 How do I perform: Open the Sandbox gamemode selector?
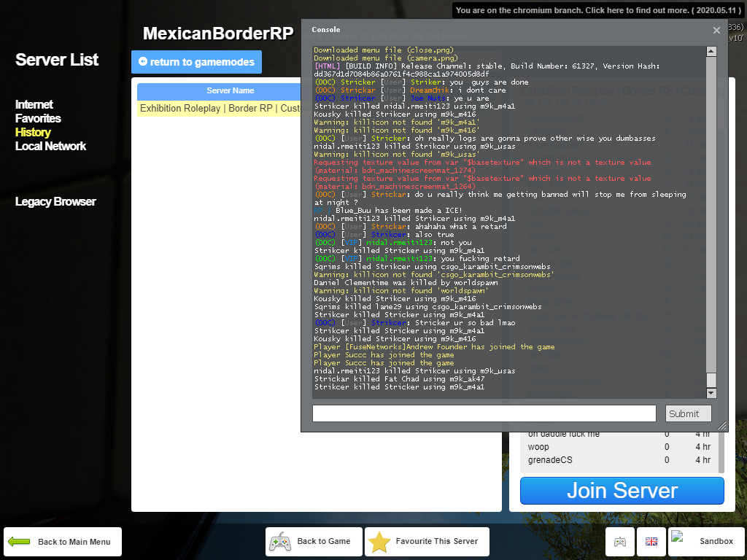tap(706, 542)
